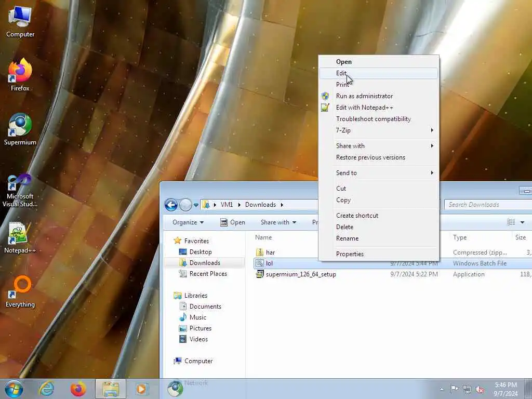
Task: Select Create shortcut menu entry
Action: (378, 216)
